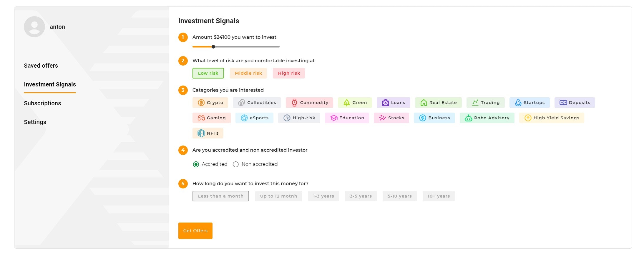
Task: Choose the Startups rocket icon
Action: click(x=518, y=103)
